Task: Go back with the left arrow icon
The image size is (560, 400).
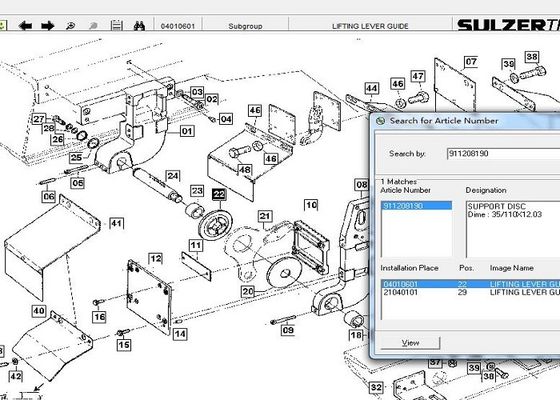Action: tap(25, 26)
